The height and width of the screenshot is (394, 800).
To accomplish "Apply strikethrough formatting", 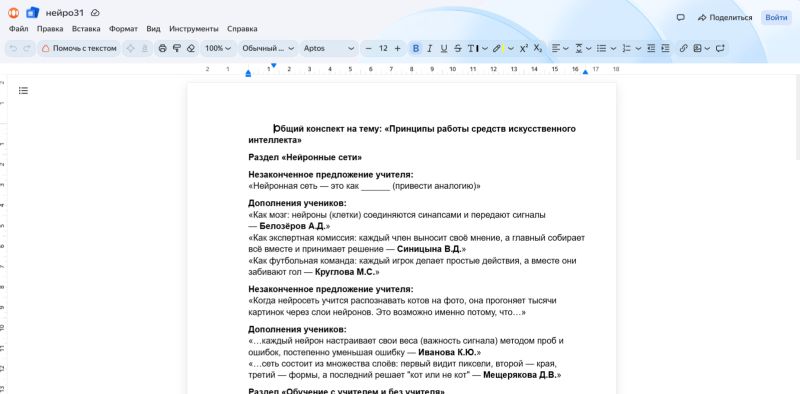I will point(458,48).
